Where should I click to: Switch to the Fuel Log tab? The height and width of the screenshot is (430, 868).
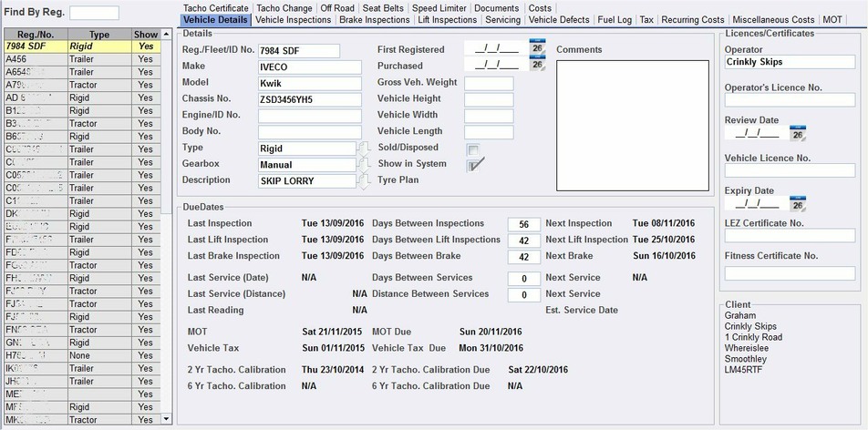615,20
